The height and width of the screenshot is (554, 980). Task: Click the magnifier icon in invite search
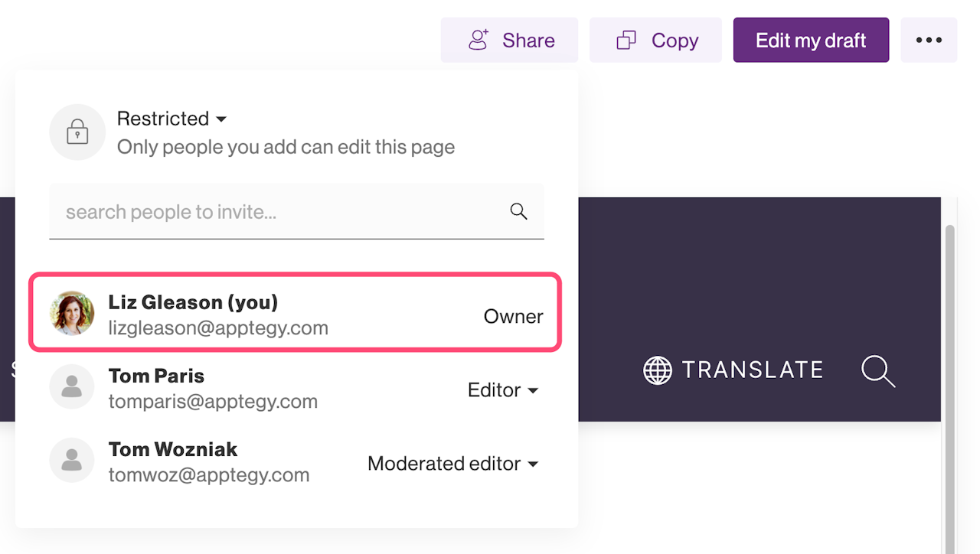coord(518,212)
